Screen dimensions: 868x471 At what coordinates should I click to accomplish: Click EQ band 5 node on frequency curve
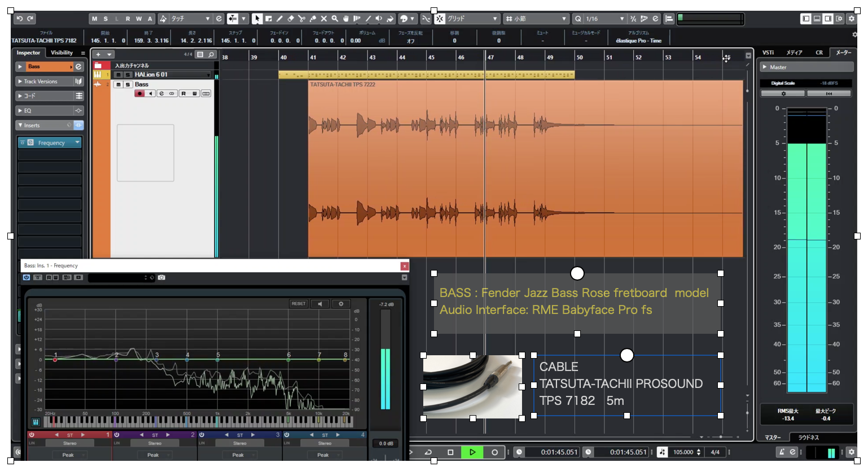(x=217, y=360)
